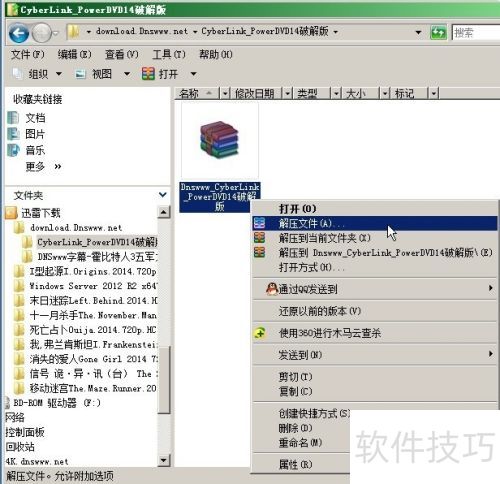The height and width of the screenshot is (484, 500).
Task: Open the 编辑(E) menu
Action: point(74,54)
